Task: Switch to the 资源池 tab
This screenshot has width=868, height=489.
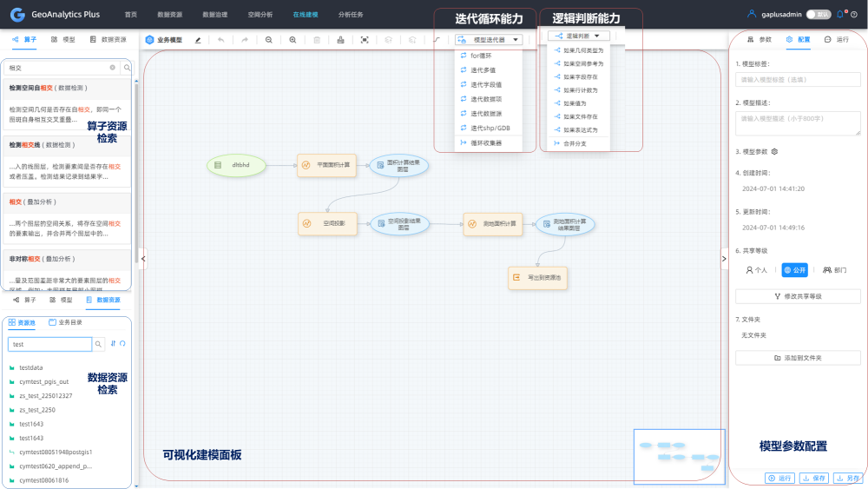Action: (23, 322)
